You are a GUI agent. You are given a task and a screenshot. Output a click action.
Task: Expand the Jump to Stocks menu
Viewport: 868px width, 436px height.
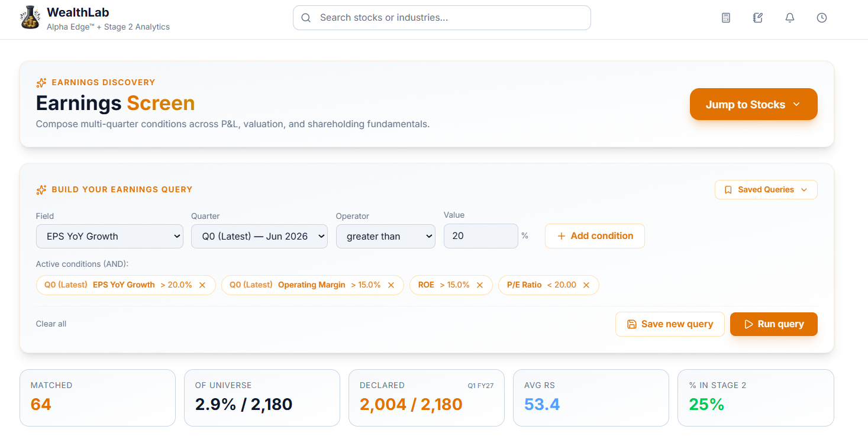click(x=754, y=105)
